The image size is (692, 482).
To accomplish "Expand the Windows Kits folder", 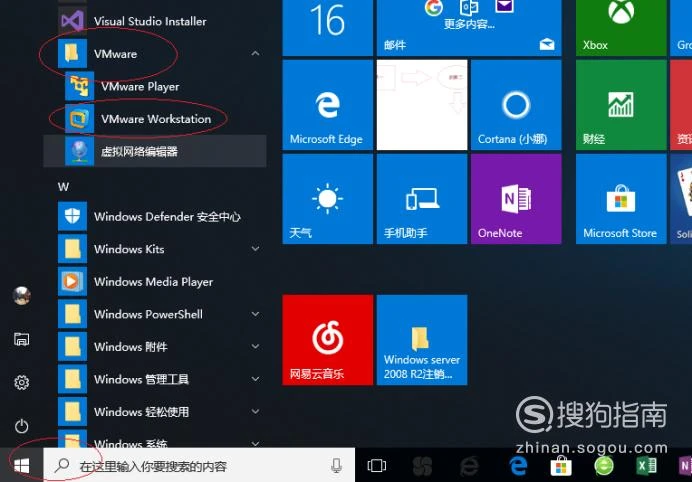I will 255,249.
